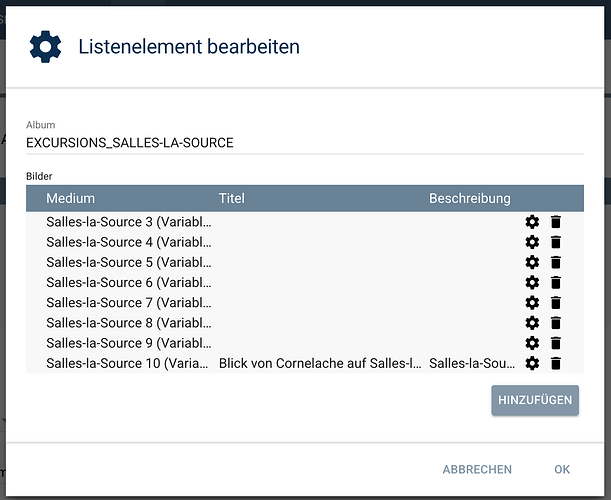This screenshot has height=500, width=611.
Task: Click the title 'Blick von Cornelache auf Salles-l…'
Action: tap(320, 363)
